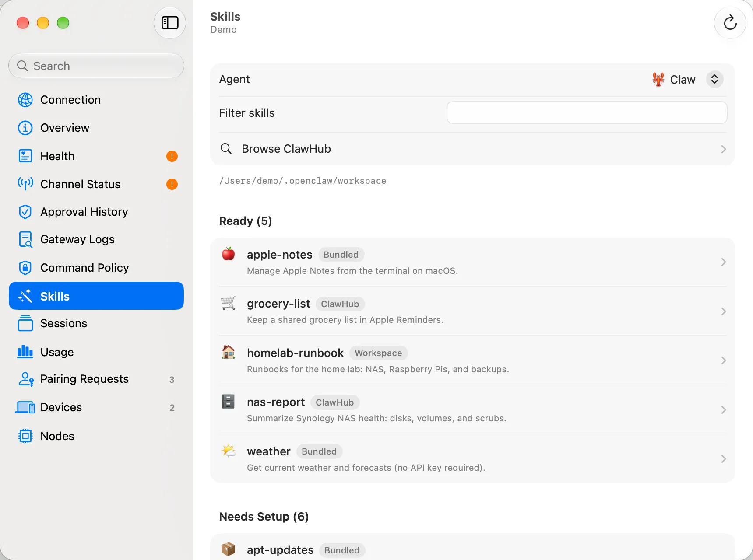Click the magnifier icon in Browse ClawHub row
Image resolution: width=753 pixels, height=560 pixels.
click(226, 149)
